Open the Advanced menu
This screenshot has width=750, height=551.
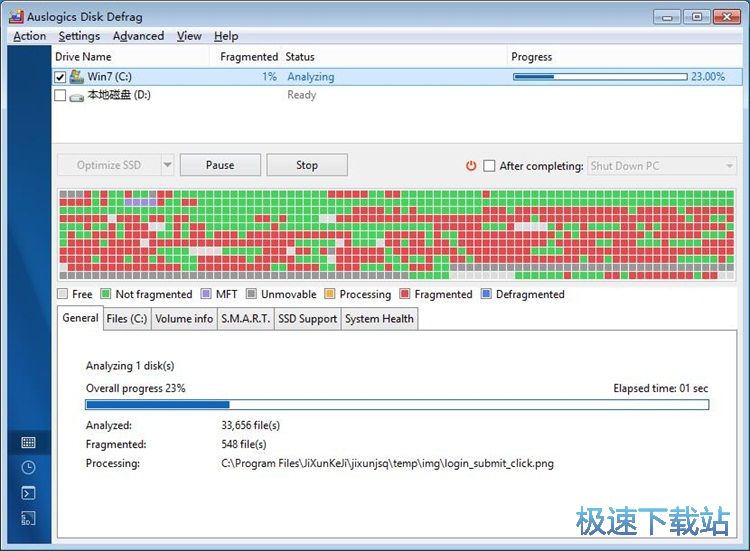[x=138, y=36]
